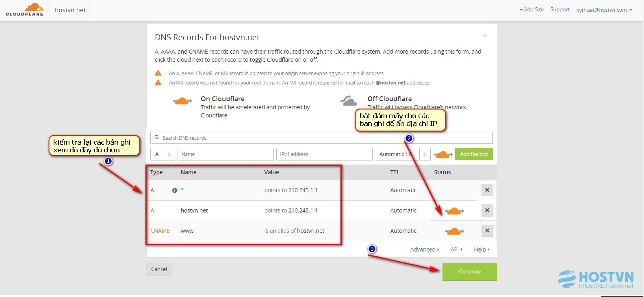
Task: Toggle cloud status beside Add Record
Action: [443, 154]
